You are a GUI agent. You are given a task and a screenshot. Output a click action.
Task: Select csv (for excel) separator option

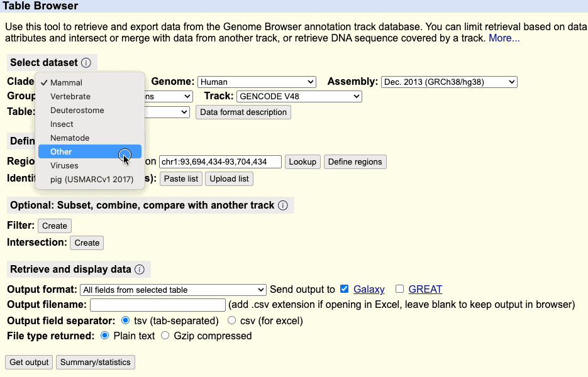[x=232, y=320]
